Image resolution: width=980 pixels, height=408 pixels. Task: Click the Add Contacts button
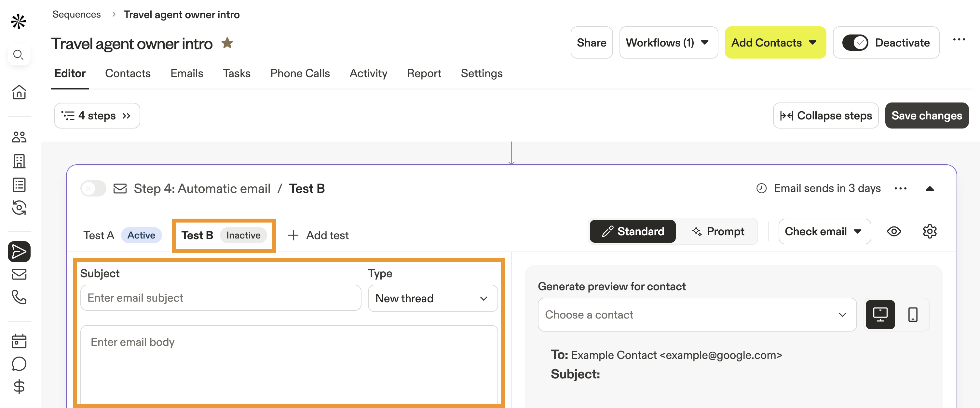click(775, 43)
